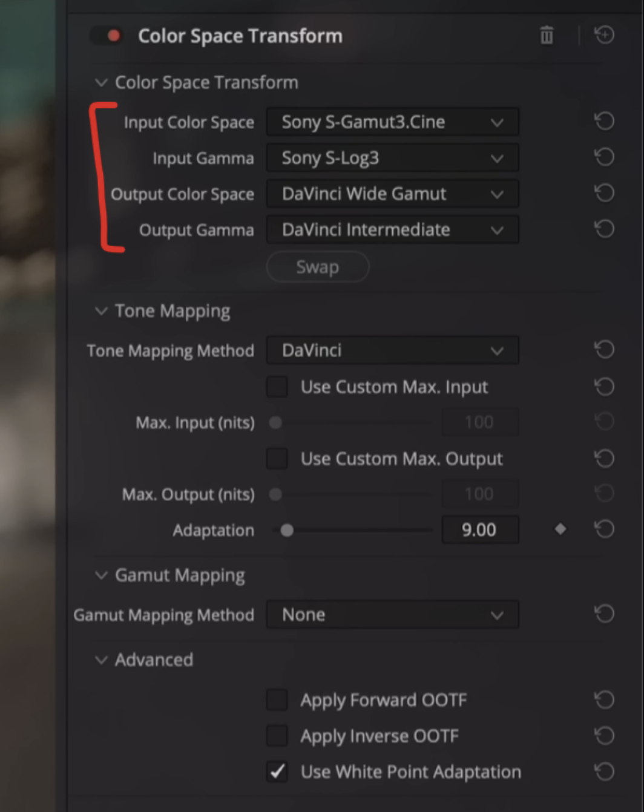Click the Max. Input (nits) slider handle

click(x=275, y=422)
